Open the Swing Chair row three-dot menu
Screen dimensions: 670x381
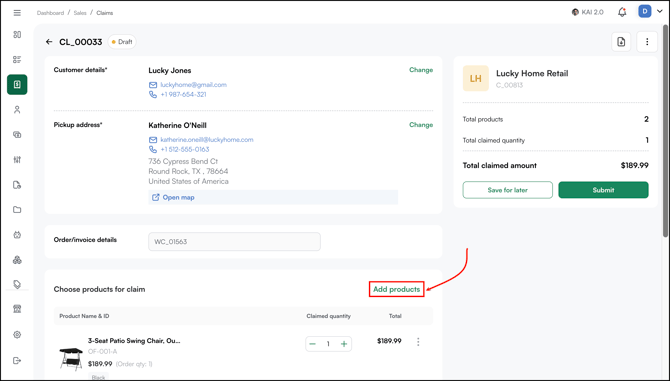coord(418,342)
